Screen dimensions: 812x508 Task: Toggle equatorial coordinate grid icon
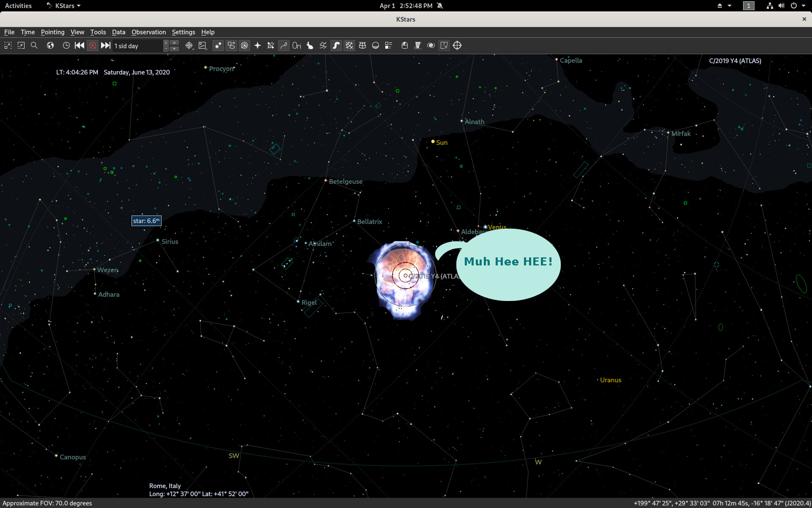(349, 45)
